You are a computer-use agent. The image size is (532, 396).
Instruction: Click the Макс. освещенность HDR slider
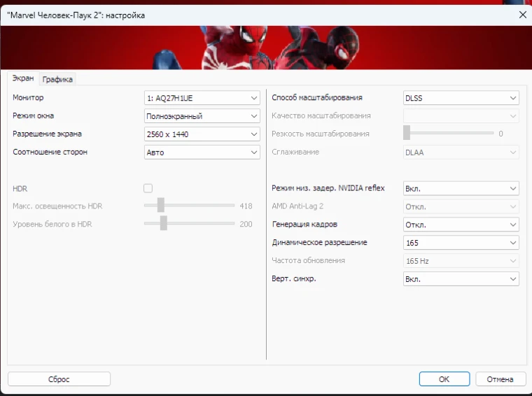189,206
